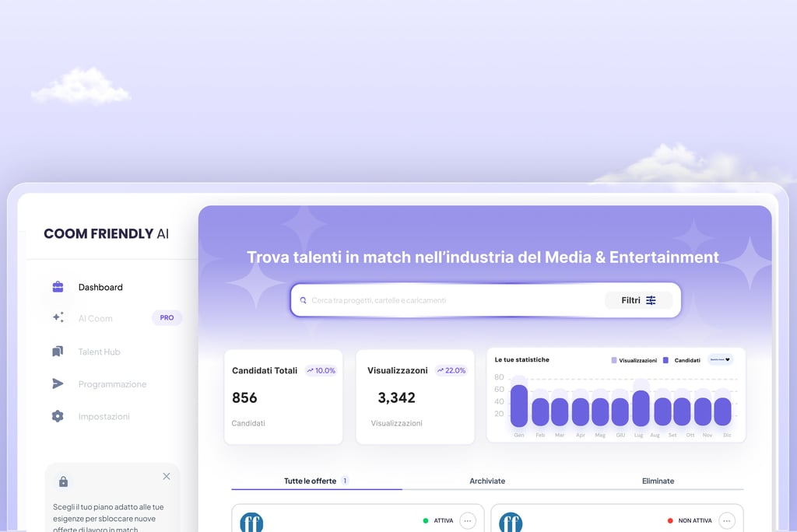Viewport: 797px width, 532px height.
Task: Switch to the Eliminate tab
Action: pos(658,481)
